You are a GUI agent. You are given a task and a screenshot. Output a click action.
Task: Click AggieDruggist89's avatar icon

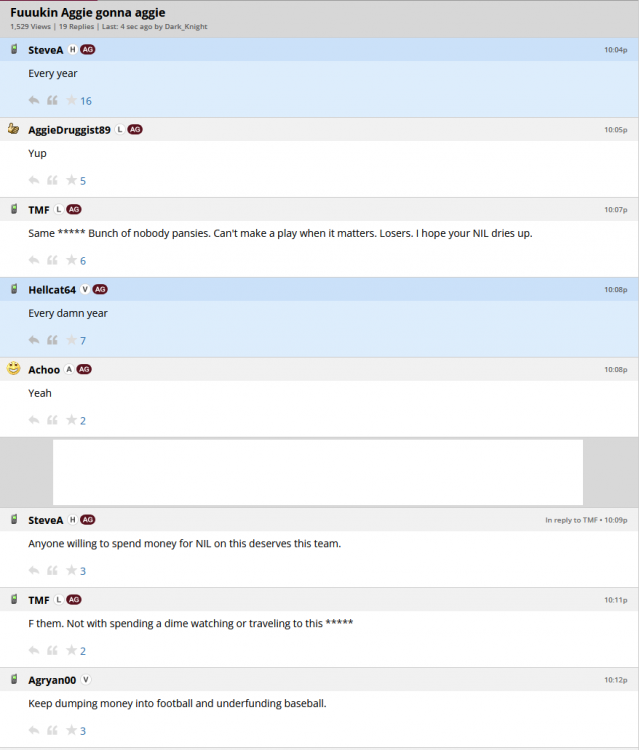point(14,129)
